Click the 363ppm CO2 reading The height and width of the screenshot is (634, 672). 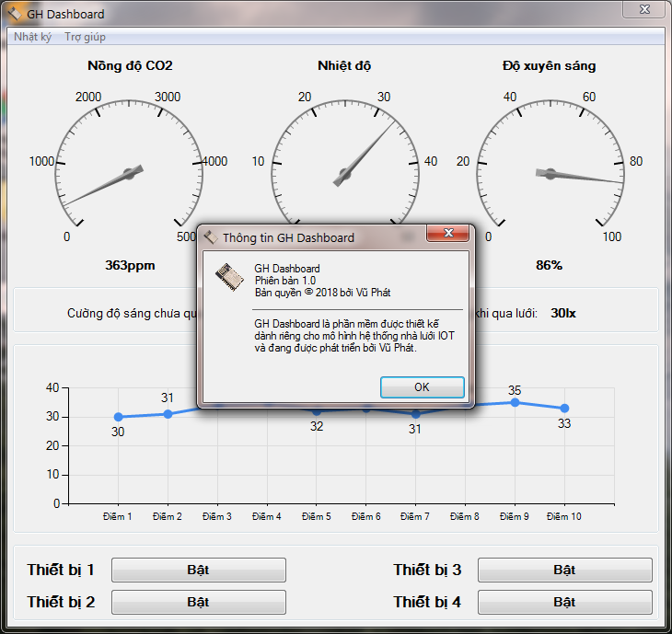point(130,265)
